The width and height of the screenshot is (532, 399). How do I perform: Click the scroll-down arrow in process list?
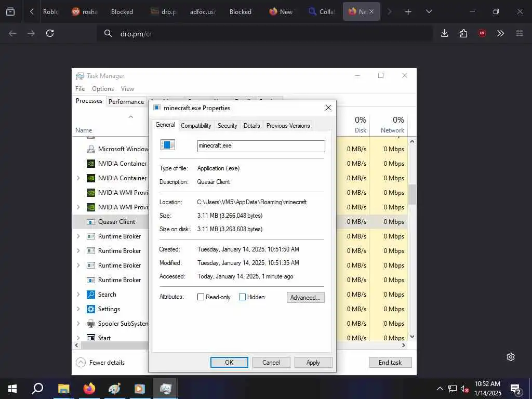412,337
